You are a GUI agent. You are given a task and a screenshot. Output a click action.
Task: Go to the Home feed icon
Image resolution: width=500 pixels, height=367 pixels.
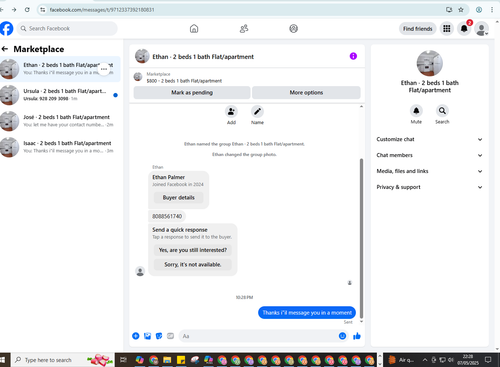194,29
